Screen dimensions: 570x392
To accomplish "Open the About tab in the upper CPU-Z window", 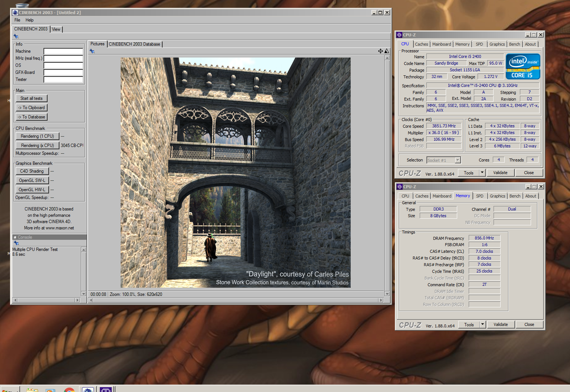I will point(530,44).
